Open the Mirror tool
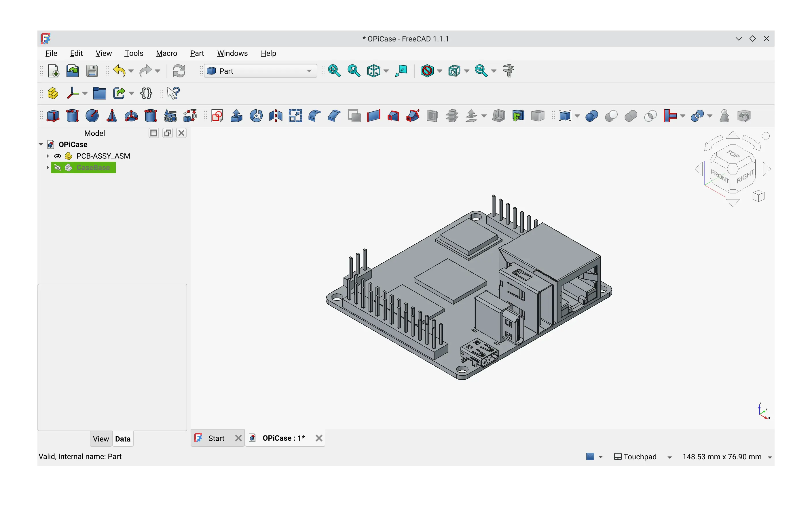Screen dimensions: 812x510 [276, 116]
